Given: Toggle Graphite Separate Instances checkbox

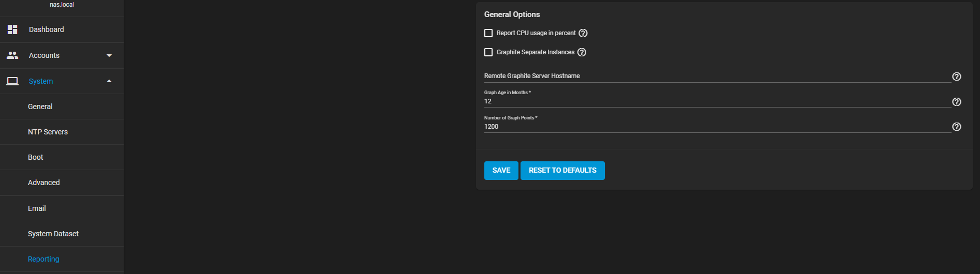Looking at the screenshot, I should [488, 52].
